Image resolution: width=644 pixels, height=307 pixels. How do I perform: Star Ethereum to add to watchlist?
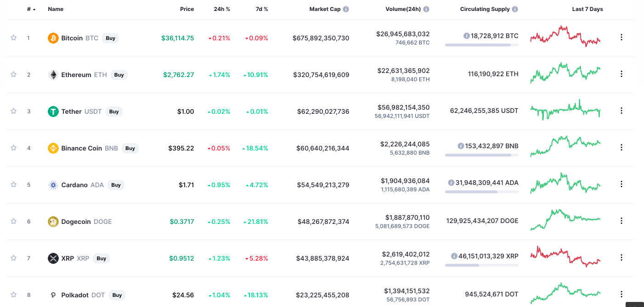pyautogui.click(x=14, y=74)
